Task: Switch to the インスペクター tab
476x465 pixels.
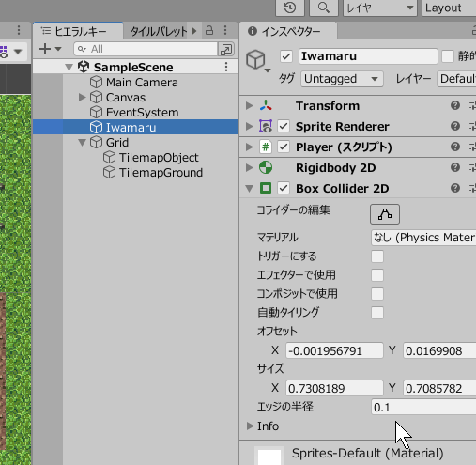Action: [x=288, y=31]
